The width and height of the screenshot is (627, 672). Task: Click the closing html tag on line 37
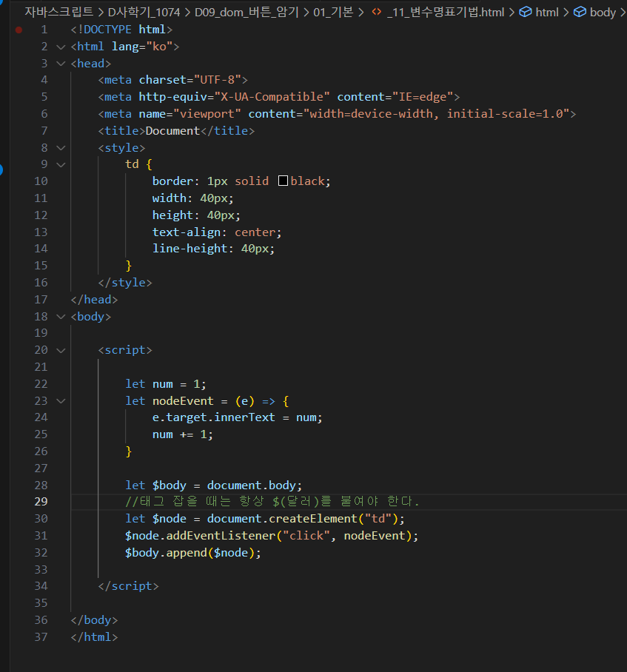point(94,637)
